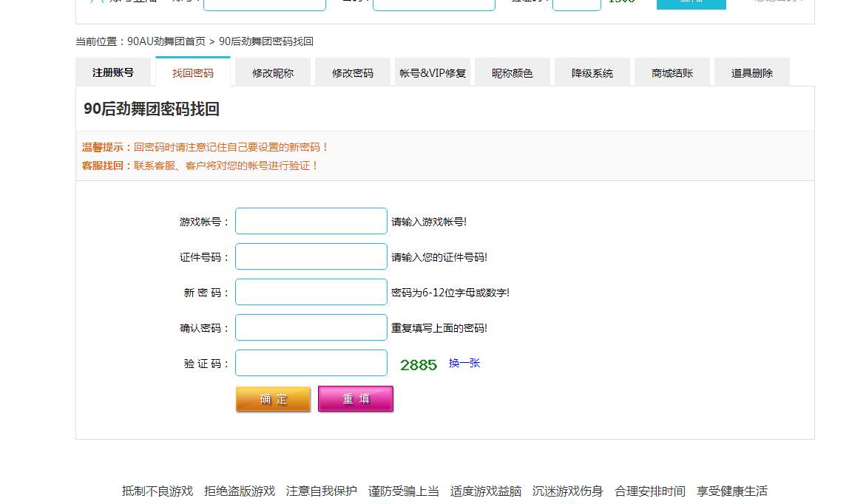This screenshot has width=849, height=504.
Task: Go to the 道具删除 tab
Action: [752, 72]
